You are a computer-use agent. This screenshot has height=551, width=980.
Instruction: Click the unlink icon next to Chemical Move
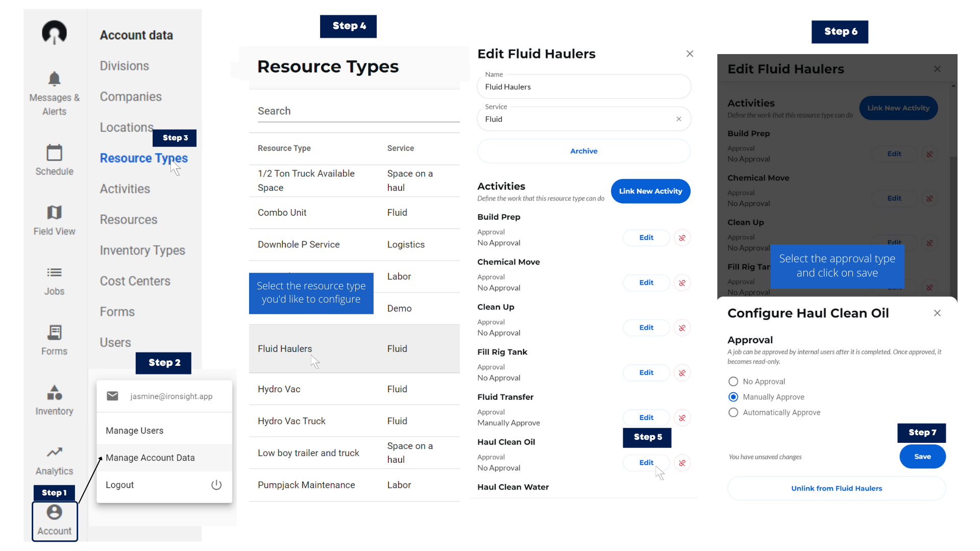point(682,282)
